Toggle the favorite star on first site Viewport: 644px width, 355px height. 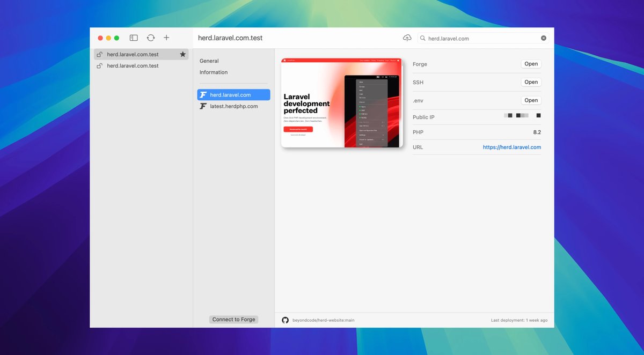point(182,55)
